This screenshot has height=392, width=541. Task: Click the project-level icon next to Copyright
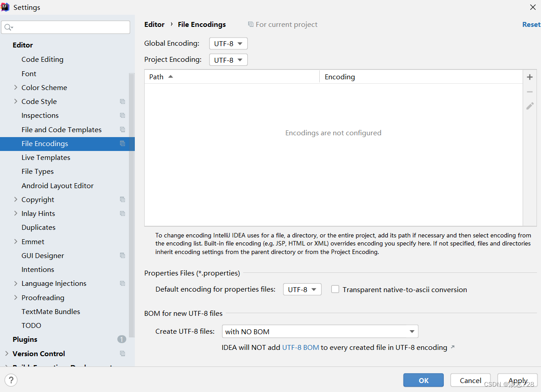122,199
